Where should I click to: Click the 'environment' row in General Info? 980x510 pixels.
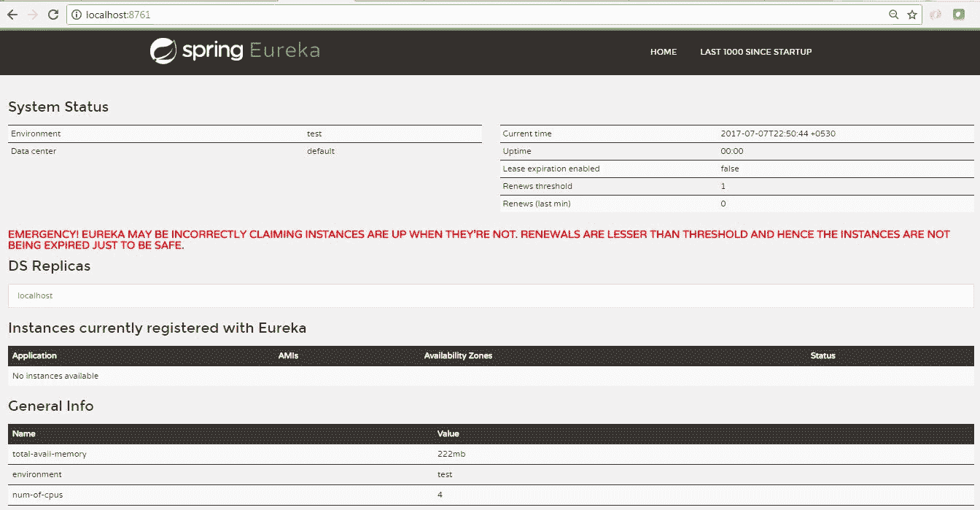tap(491, 474)
